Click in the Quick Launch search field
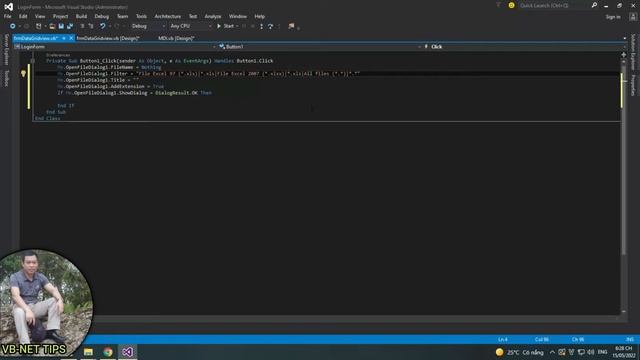 [554, 5]
